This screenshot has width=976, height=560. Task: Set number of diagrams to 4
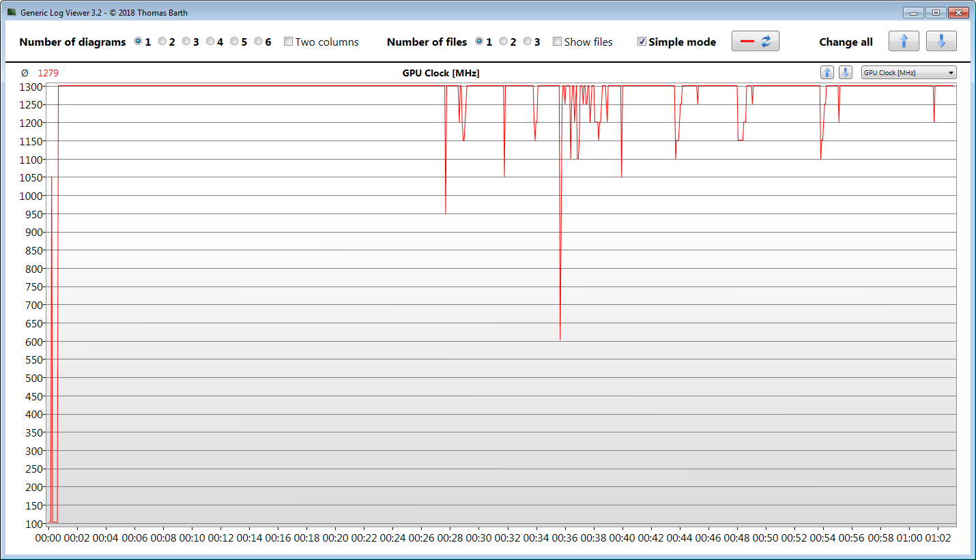point(210,42)
